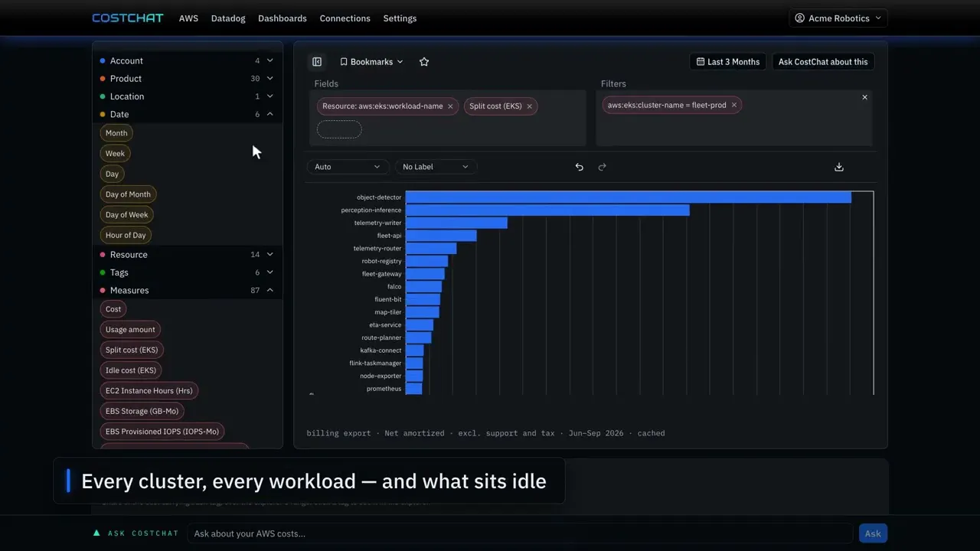Expand the Product section
Image resolution: width=980 pixels, height=551 pixels.
[x=187, y=79]
